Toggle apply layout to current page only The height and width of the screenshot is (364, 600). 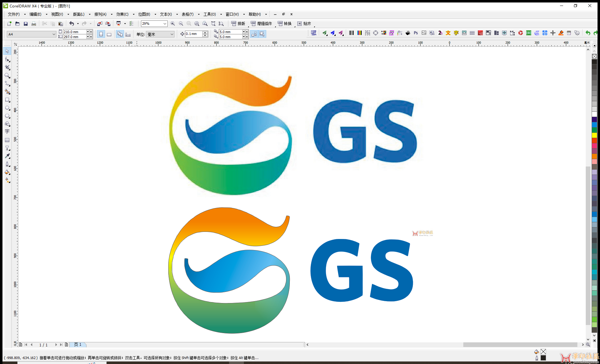point(128,34)
